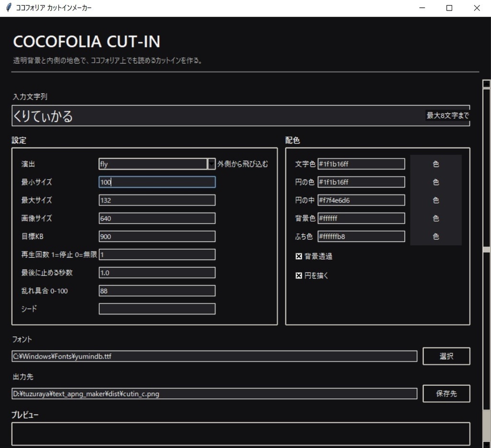Click the 色 button for 円の色
The width and height of the screenshot is (491, 448).
tap(435, 182)
